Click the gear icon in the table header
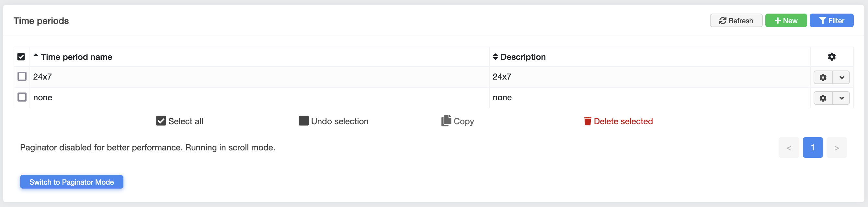Screen dimensions: 868x207 point(831,57)
